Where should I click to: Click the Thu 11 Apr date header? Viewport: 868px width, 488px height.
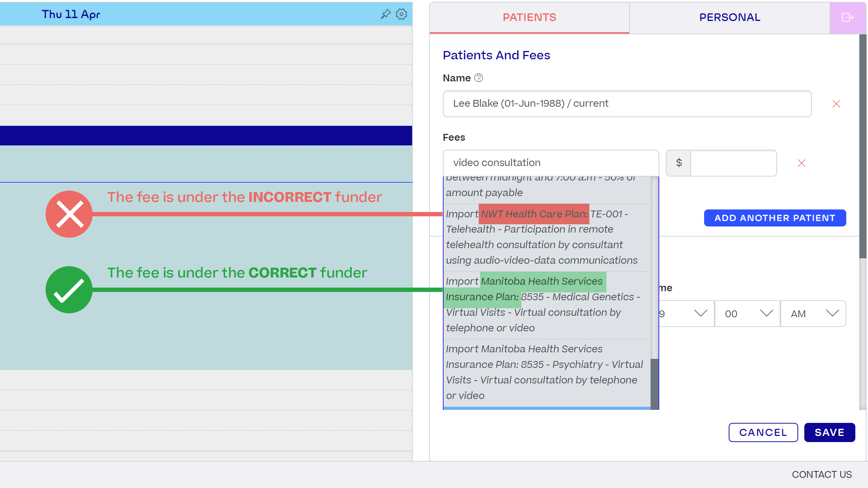point(71,14)
